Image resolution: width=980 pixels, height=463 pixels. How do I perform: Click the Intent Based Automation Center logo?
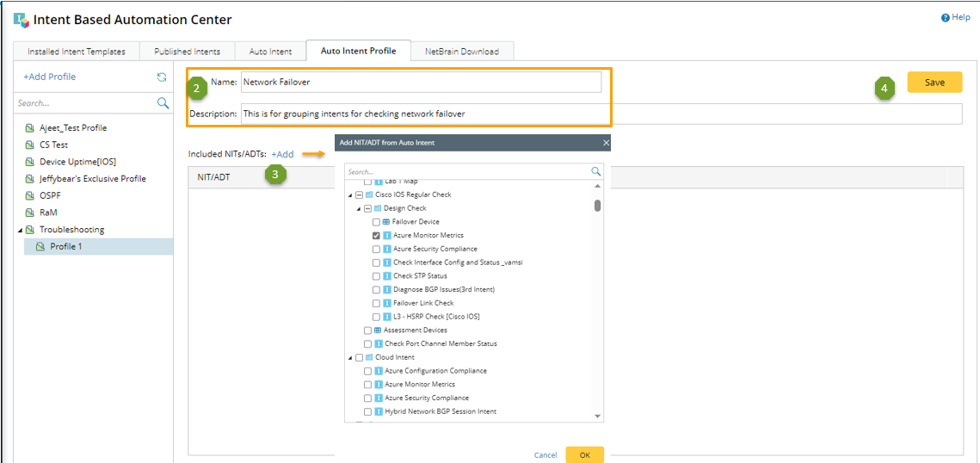click(22, 19)
